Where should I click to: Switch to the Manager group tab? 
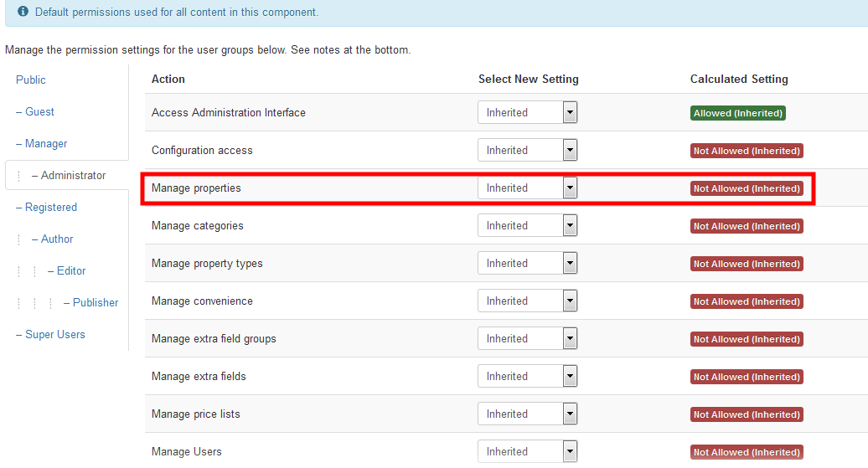tap(42, 144)
